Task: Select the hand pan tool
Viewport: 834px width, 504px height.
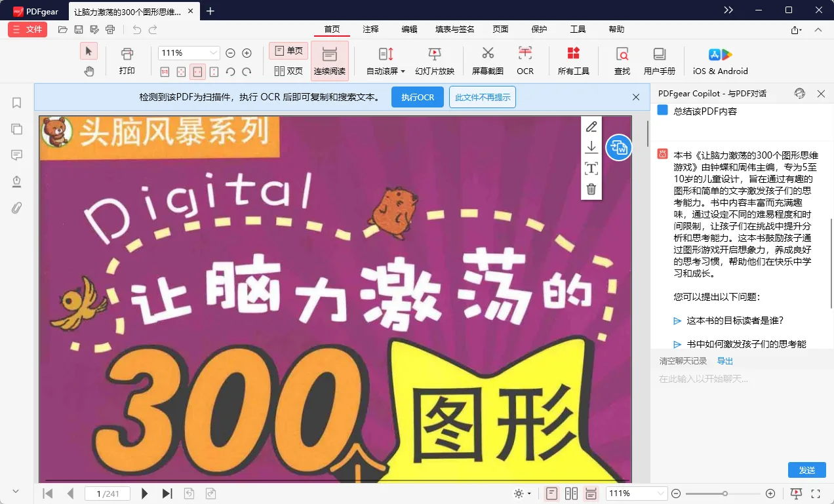Action: tap(89, 71)
